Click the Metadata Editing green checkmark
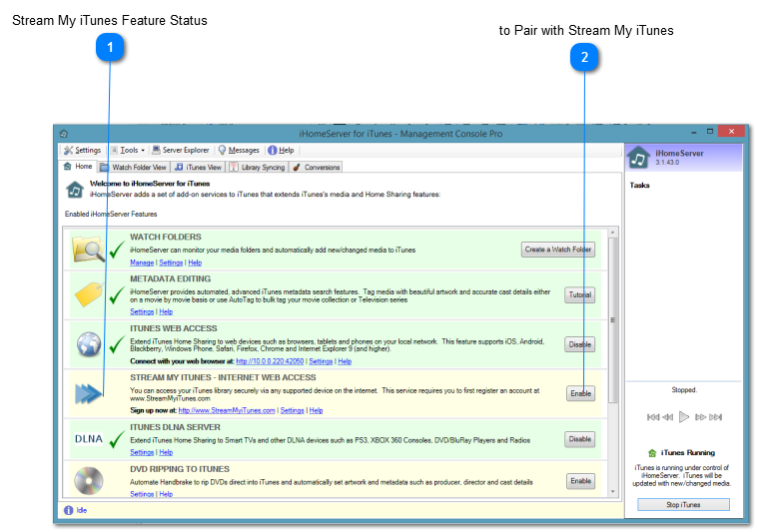757x532 pixels. pos(117,295)
